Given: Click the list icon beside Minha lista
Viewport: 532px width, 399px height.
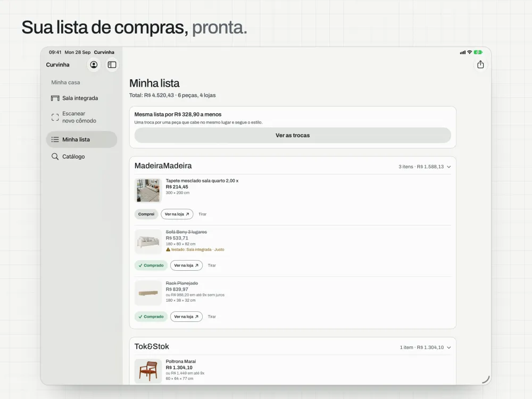Looking at the screenshot, I should [x=55, y=139].
